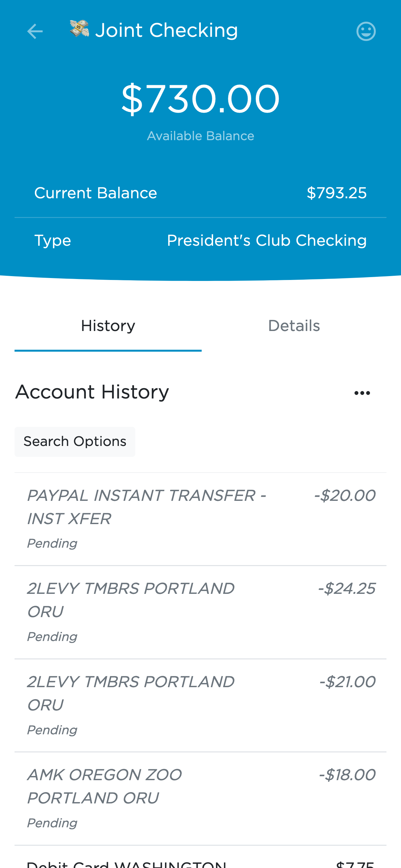401x868 pixels.
Task: Switch to the Details tab
Action: tap(293, 326)
